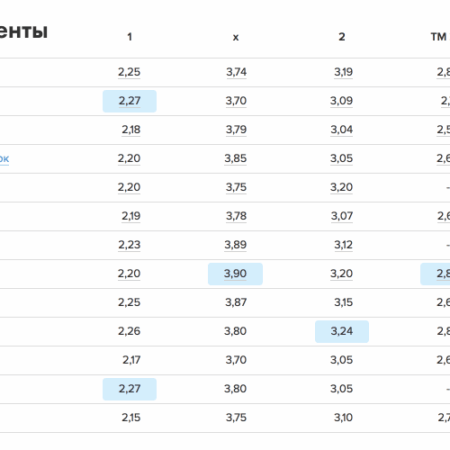450x450 pixels.
Task: Pick the draw odds 3,79
Action: point(236,130)
